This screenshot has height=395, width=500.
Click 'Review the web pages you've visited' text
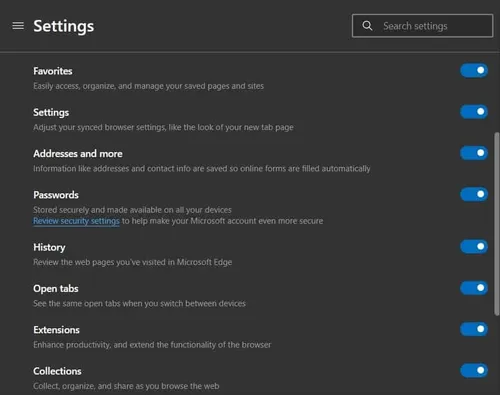pos(133,262)
